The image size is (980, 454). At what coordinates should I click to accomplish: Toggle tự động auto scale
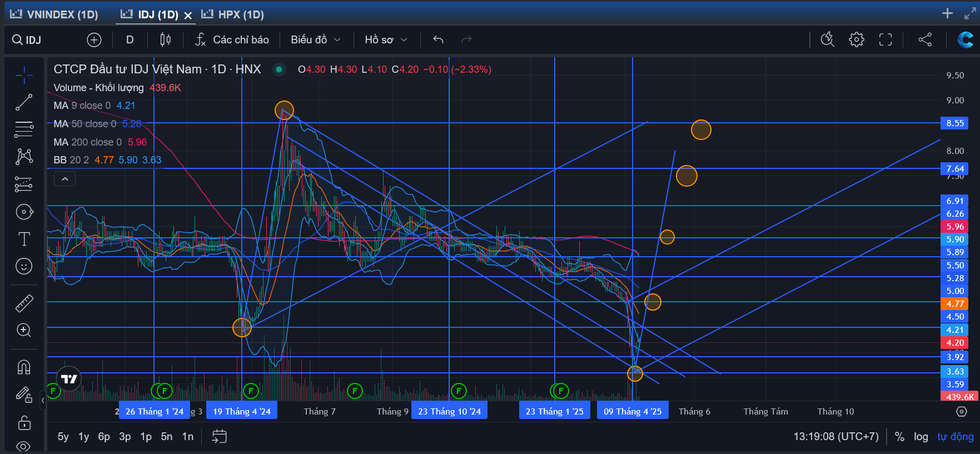click(956, 437)
